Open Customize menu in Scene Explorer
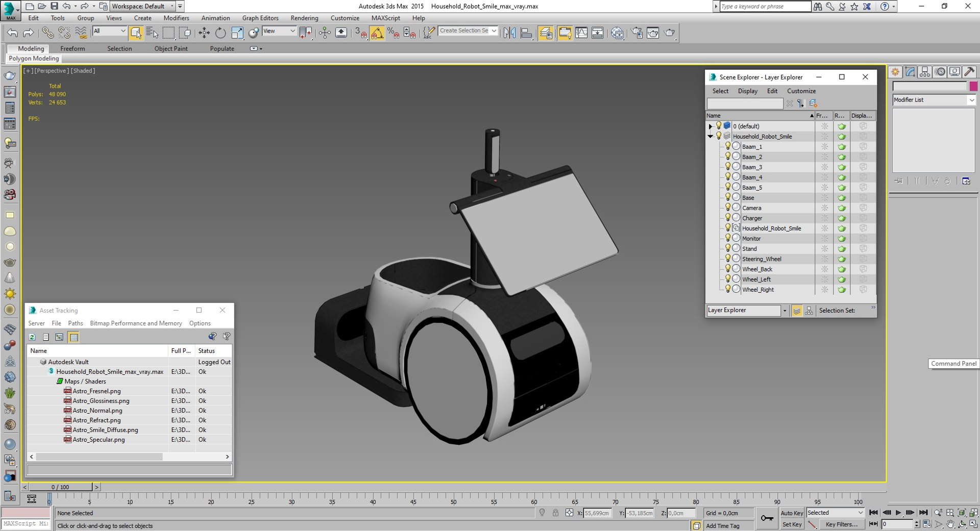 [x=801, y=91]
